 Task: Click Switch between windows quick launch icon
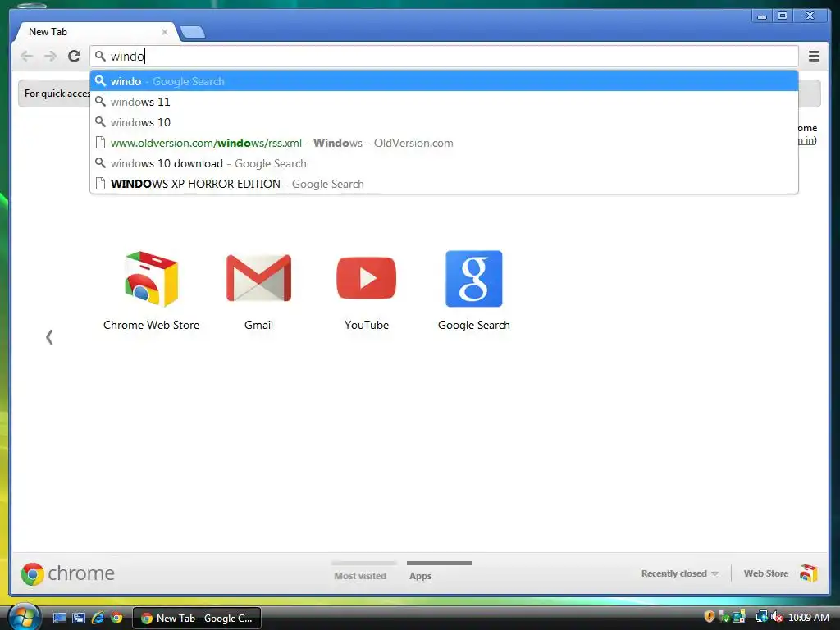coord(79,619)
